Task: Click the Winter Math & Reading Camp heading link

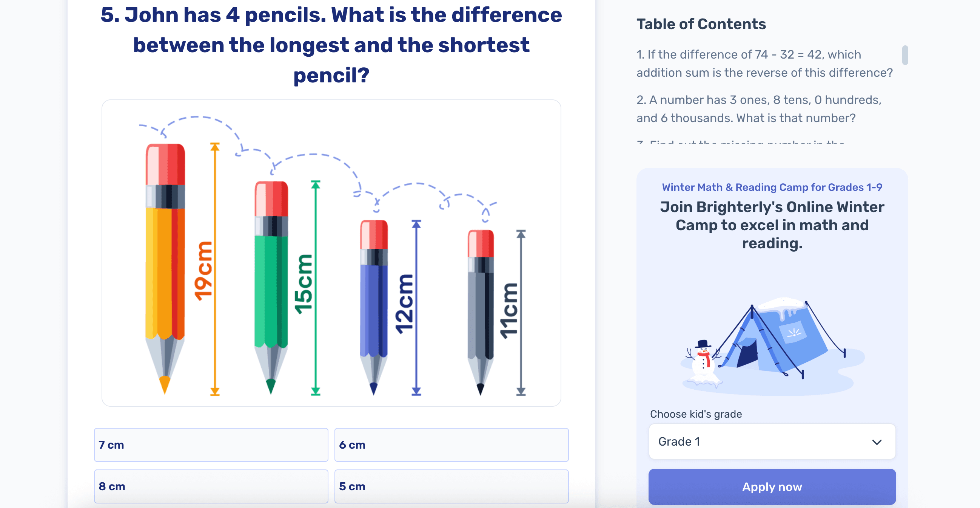Action: (772, 187)
